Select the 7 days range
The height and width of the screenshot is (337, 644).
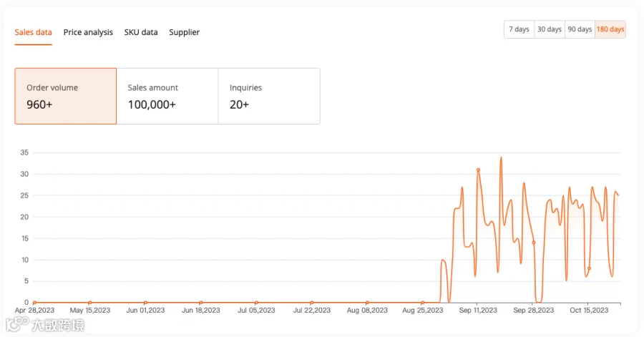[x=519, y=29]
